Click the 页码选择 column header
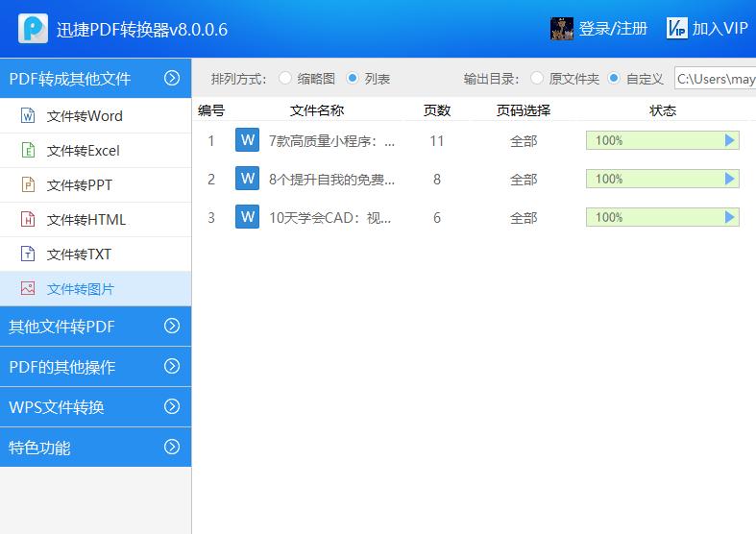 (524, 110)
